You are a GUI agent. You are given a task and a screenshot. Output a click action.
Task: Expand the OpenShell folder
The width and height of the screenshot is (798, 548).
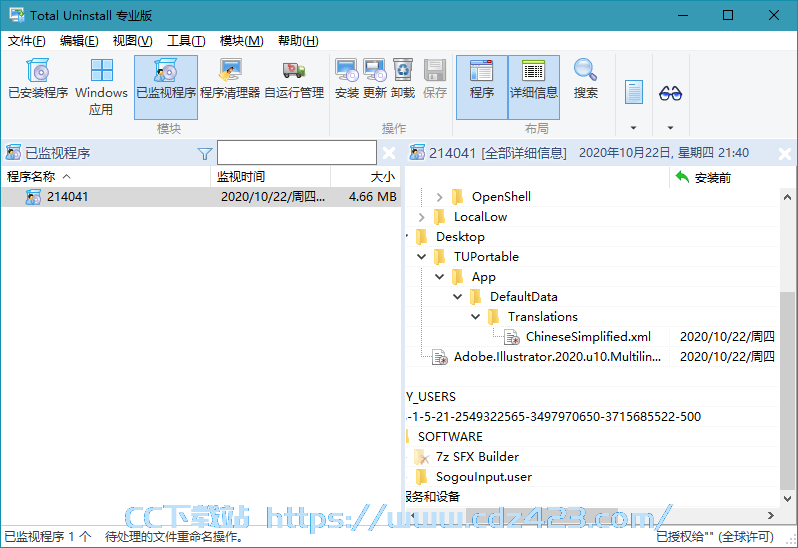coord(439,197)
